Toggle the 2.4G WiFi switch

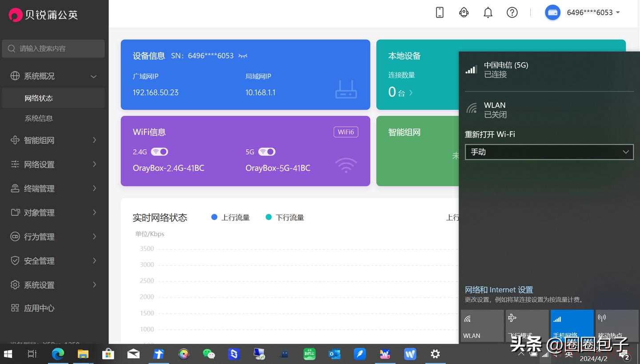pyautogui.click(x=160, y=152)
